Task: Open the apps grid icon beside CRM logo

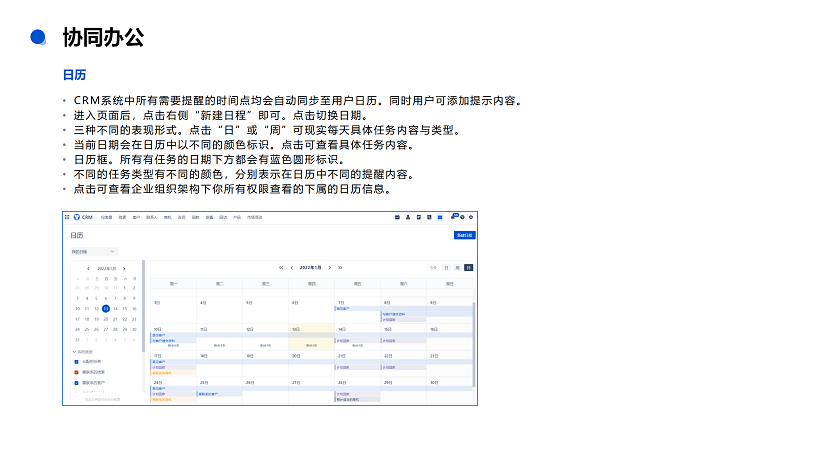Action: [67, 217]
